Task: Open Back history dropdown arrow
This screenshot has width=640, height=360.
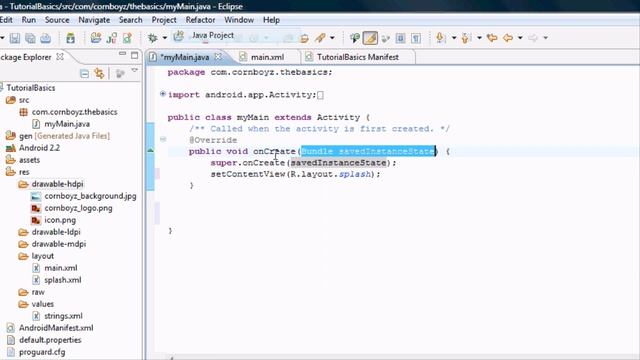Action: [520, 38]
